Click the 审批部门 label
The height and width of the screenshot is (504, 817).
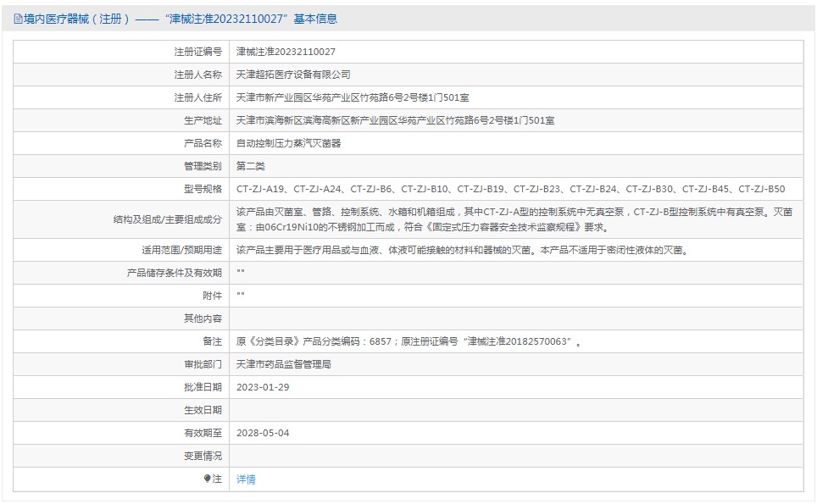[x=203, y=364]
